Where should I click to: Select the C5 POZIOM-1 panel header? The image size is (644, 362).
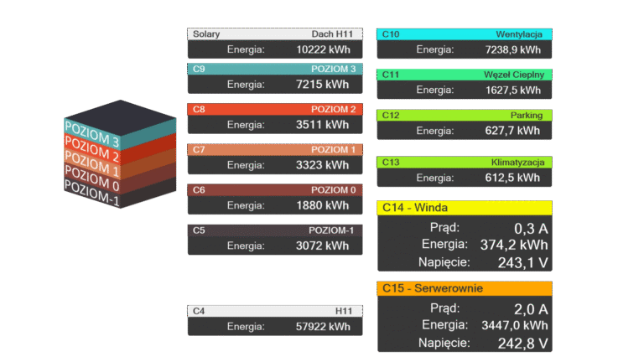click(x=275, y=230)
